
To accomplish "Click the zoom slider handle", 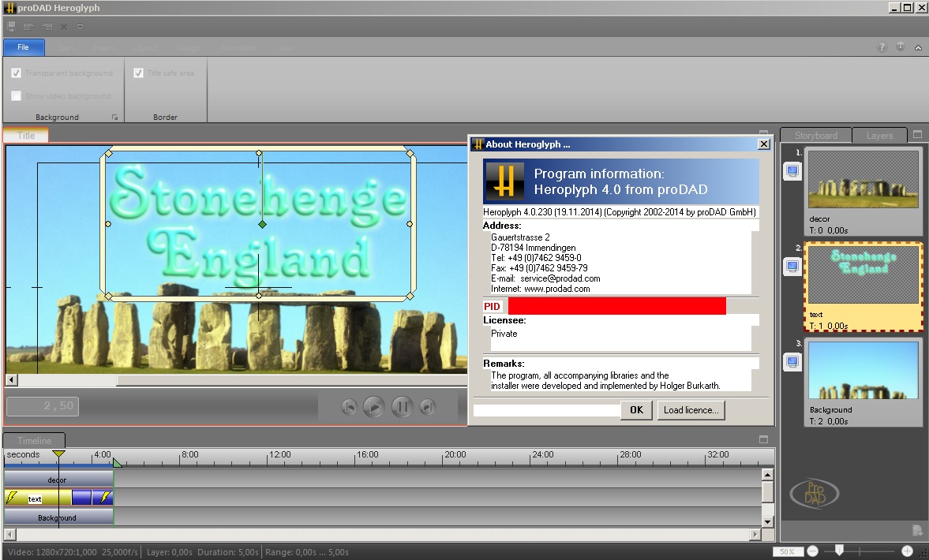I will [839, 551].
